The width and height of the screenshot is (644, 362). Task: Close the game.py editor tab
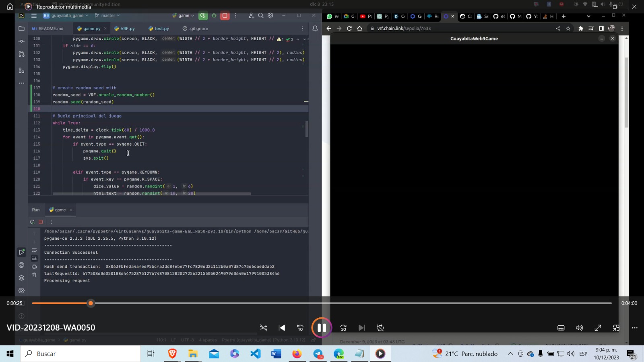105,29
